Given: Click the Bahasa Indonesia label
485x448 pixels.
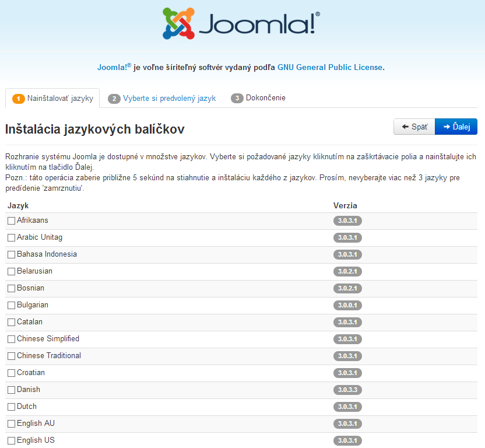Looking at the screenshot, I should (x=47, y=254).
